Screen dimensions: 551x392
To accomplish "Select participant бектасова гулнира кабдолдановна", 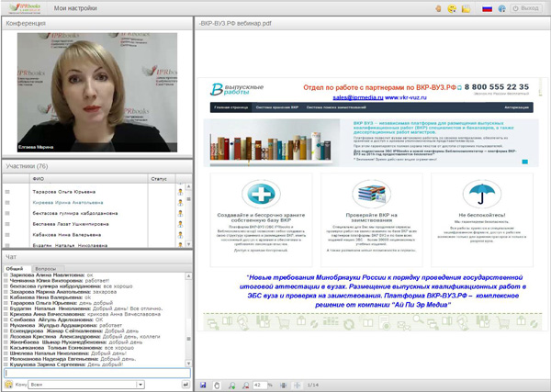I will tap(75, 213).
